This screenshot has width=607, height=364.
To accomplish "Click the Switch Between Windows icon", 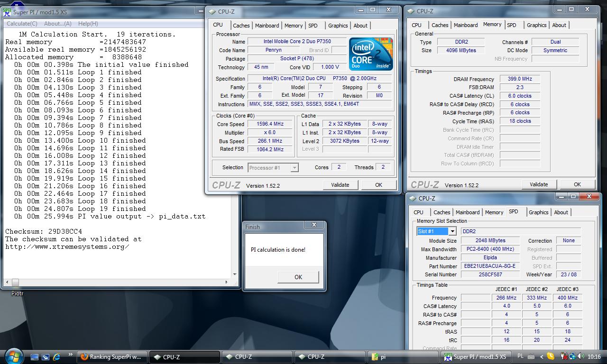I will [46, 357].
